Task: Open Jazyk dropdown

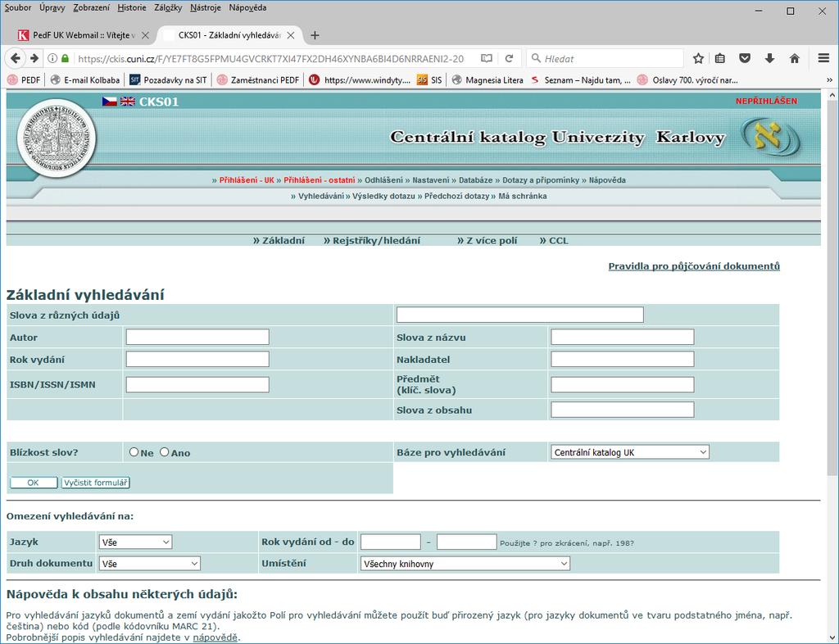Action: coord(135,542)
